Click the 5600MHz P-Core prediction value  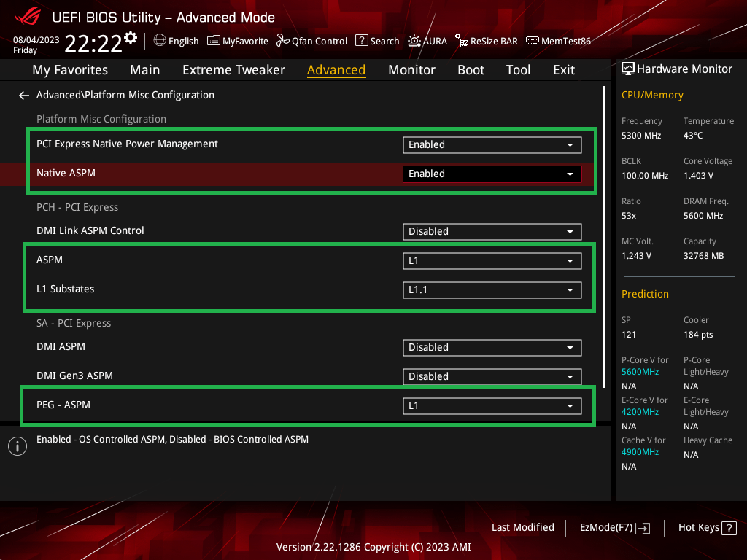(x=640, y=372)
